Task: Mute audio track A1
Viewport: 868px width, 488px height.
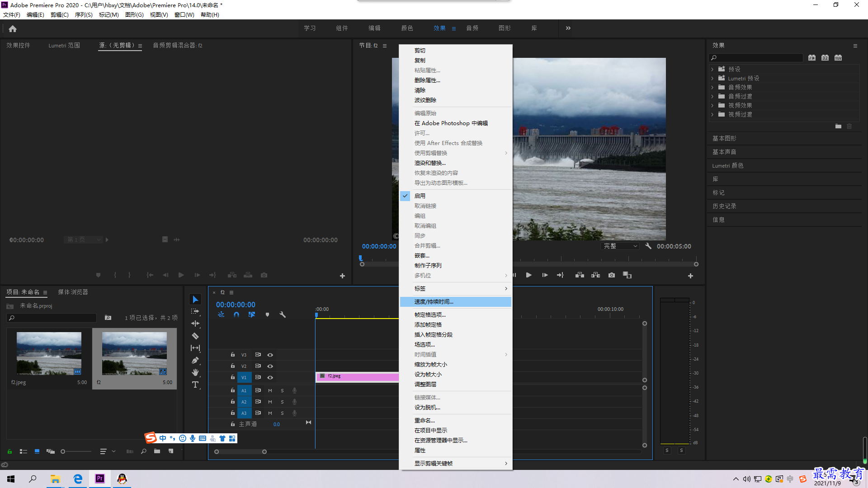Action: 270,390
